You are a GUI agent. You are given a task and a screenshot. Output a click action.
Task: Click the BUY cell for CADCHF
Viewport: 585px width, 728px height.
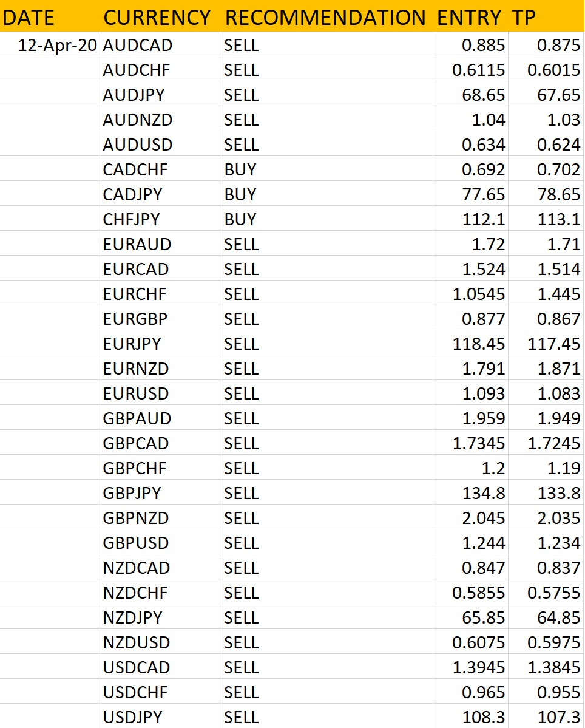[x=326, y=169]
